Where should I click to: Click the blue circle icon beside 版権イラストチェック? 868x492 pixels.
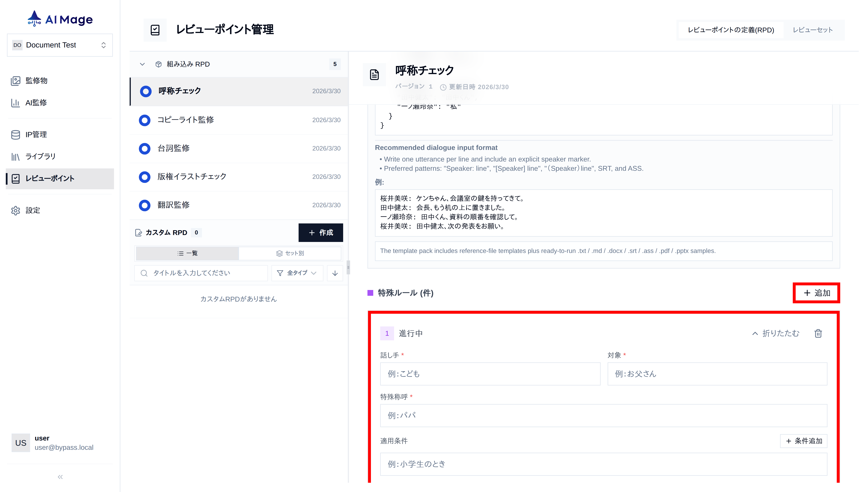pos(144,177)
